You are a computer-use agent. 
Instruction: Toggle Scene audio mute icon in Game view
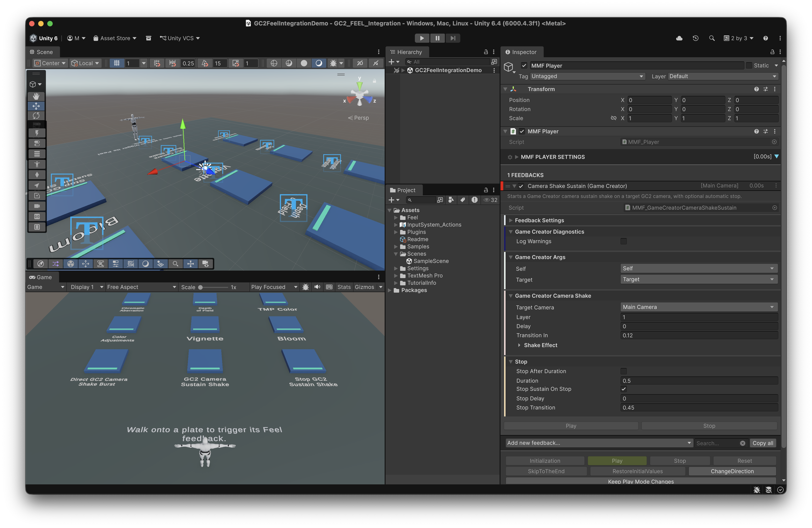coord(317,287)
